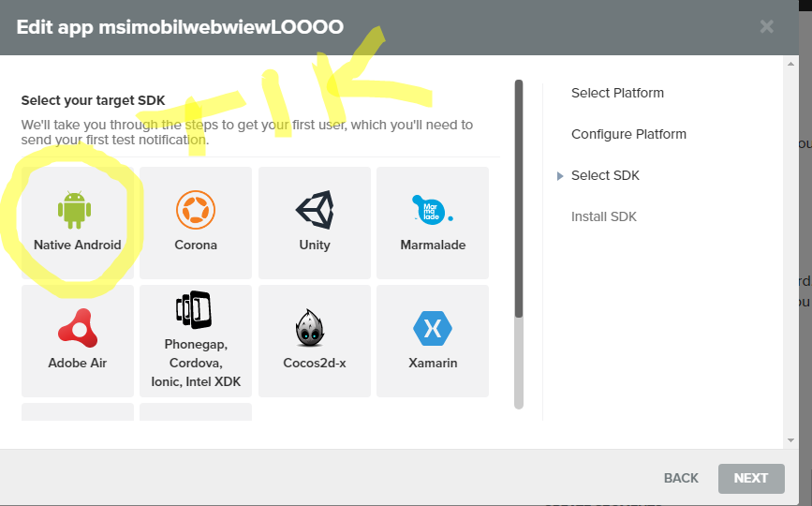Screen dimensions: 812x506
Task: Choose the Xamarin hexagon X logo
Action: (x=433, y=328)
